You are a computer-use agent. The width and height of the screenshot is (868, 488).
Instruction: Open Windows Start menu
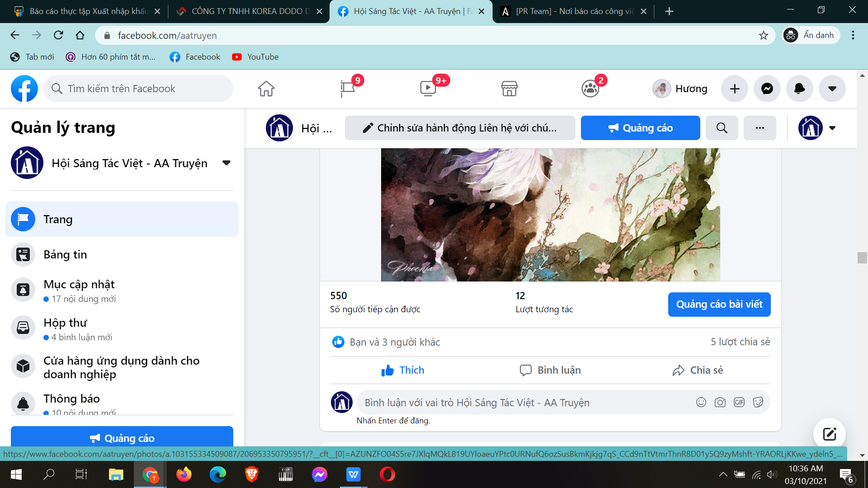pos(16,474)
